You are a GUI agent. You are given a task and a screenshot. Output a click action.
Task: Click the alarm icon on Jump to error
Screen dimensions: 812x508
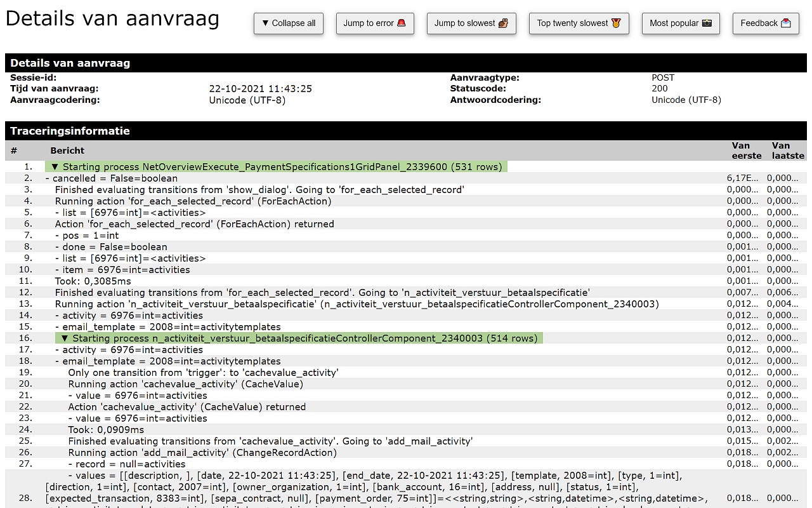click(x=402, y=23)
